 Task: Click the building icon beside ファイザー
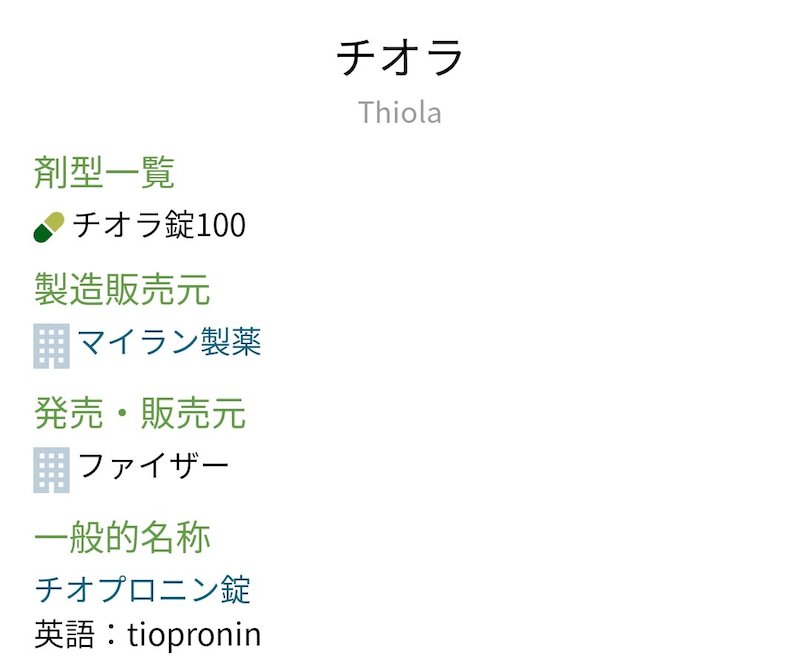click(x=51, y=469)
